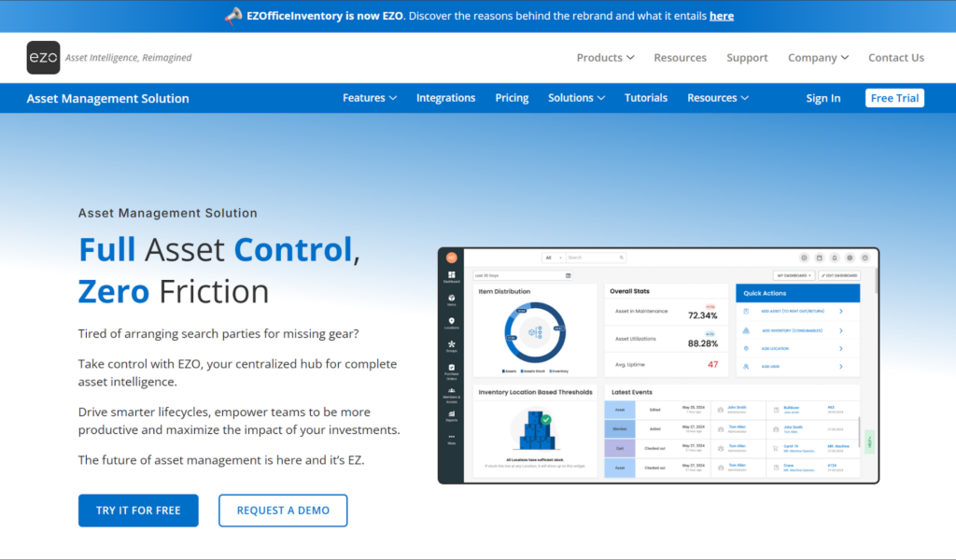Expand the Company dropdown menu
The height and width of the screenshot is (560, 956).
818,58
